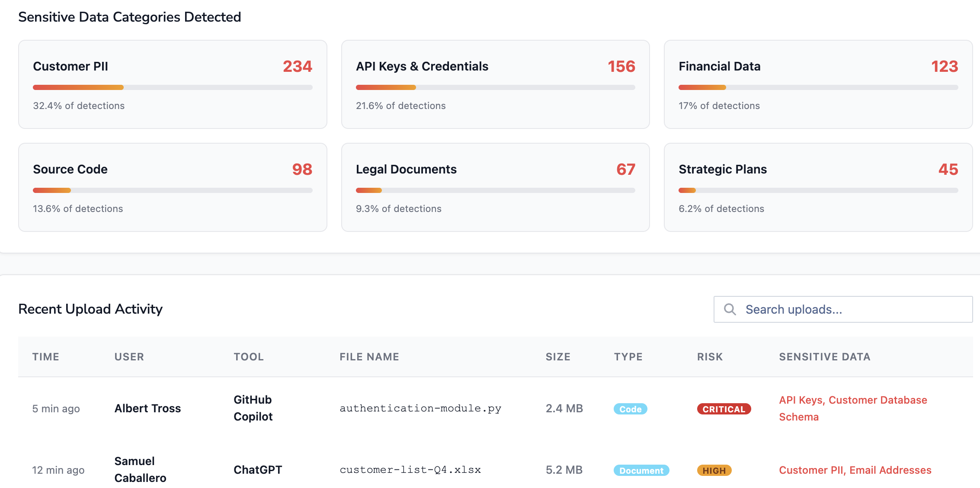Sort by the FILE NAME column header

pos(369,357)
